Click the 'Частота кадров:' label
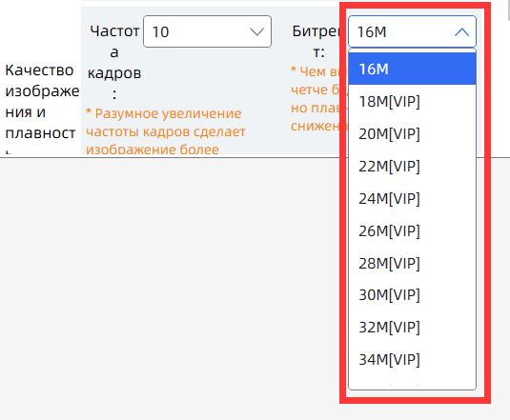This screenshot has height=420, width=510. [114, 62]
